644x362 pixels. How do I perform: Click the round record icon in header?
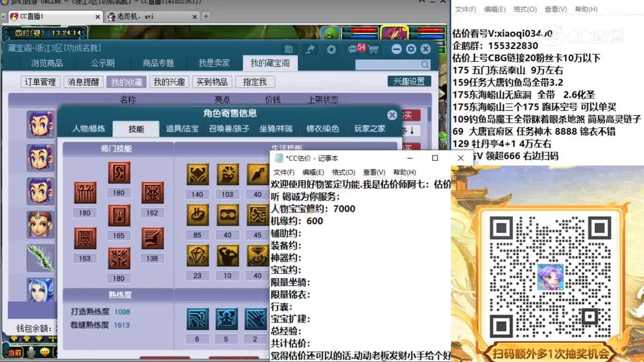click(x=331, y=49)
